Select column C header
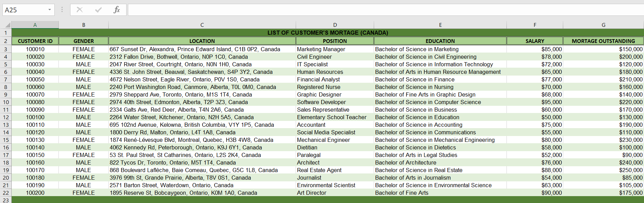This screenshot has height=203, width=644. (202, 25)
